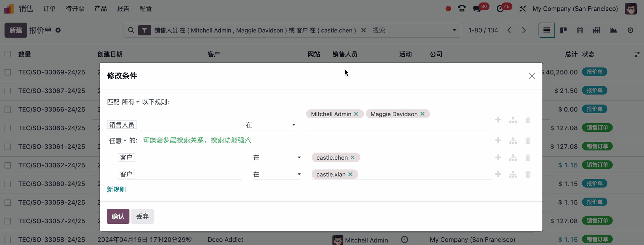Remove Mitchell Admin tag from salesperson rule

356,114
